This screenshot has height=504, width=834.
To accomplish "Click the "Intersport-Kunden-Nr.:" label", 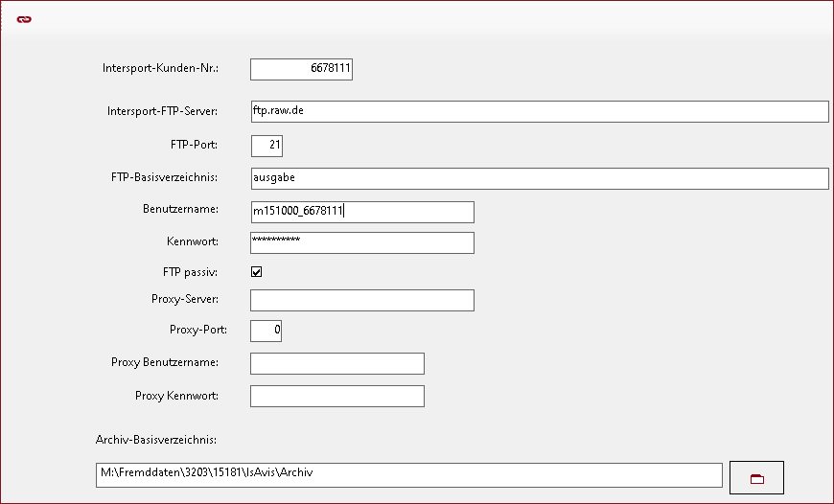I will 160,68.
